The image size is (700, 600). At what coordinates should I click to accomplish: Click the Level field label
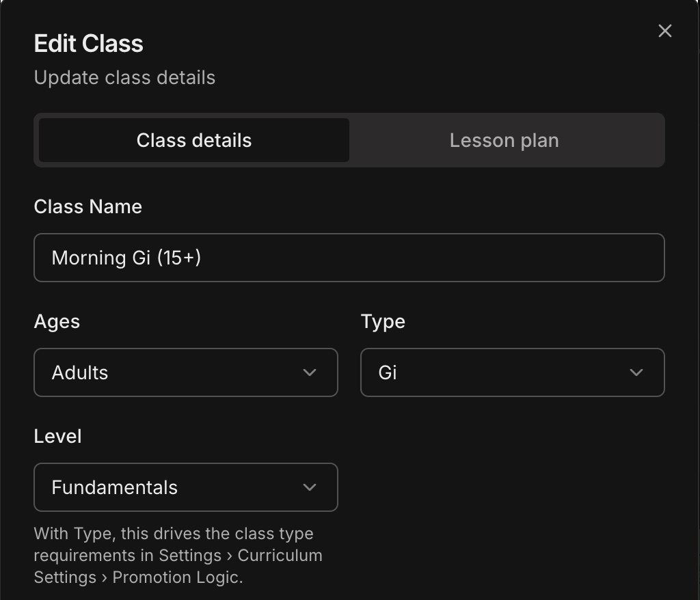click(57, 437)
